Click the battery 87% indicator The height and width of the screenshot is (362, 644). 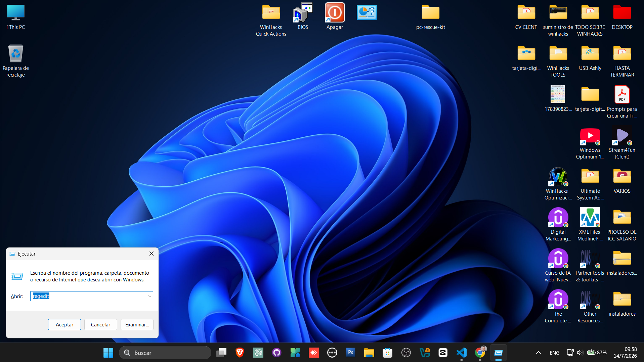(x=597, y=353)
